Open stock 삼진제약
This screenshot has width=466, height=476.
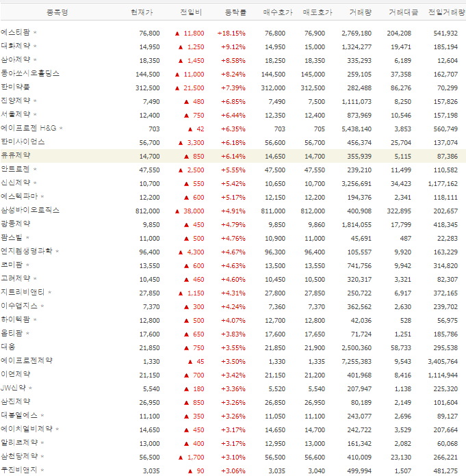pyautogui.click(x=15, y=401)
